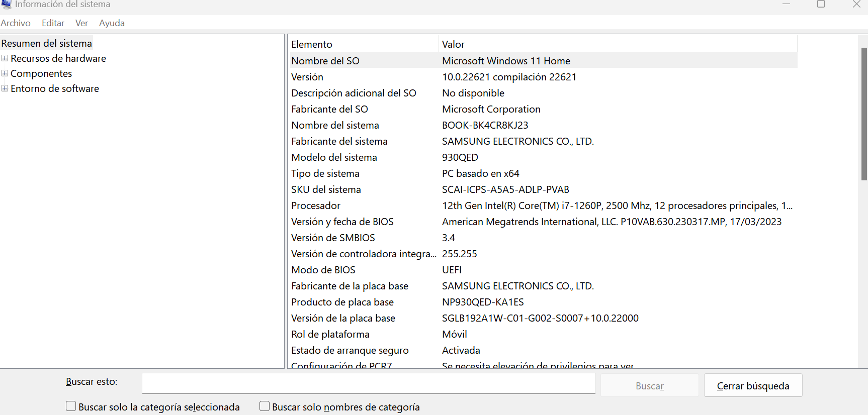This screenshot has height=415, width=868.
Task: Select Resumen del sistema in the tree
Action: pos(47,43)
